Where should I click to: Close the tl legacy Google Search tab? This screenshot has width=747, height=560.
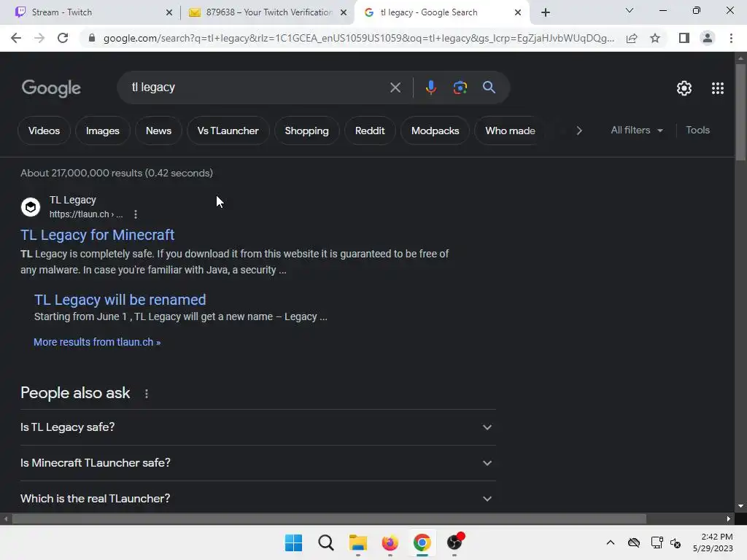click(x=518, y=12)
